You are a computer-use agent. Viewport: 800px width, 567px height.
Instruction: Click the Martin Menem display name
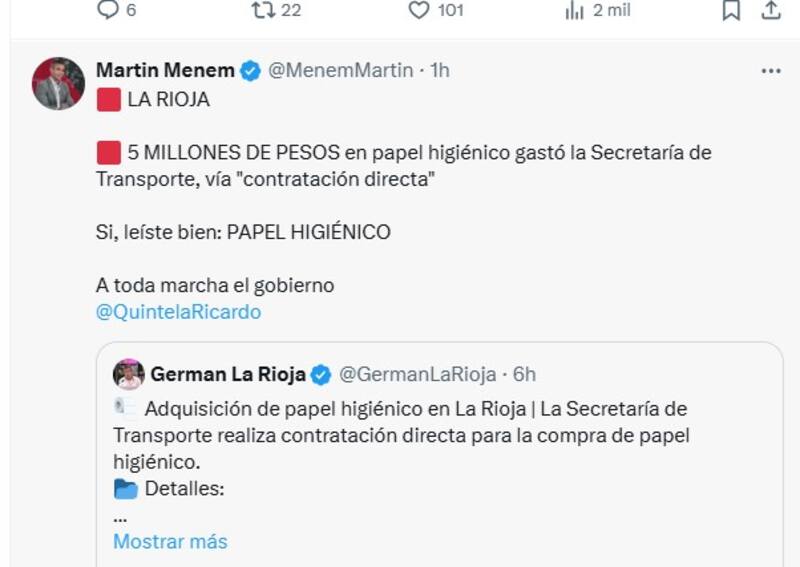165,70
